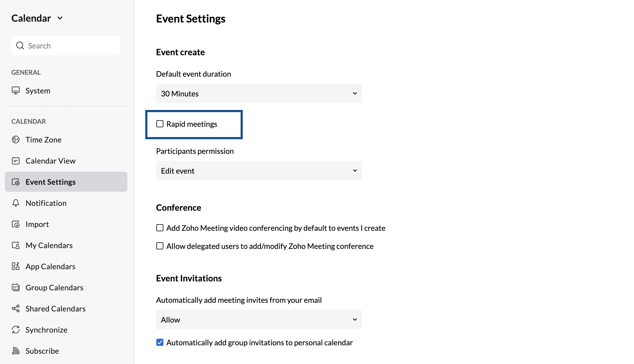Open the Allow meeting invites dropdown
Screen dimensions: 634x364
pyautogui.click(x=259, y=320)
